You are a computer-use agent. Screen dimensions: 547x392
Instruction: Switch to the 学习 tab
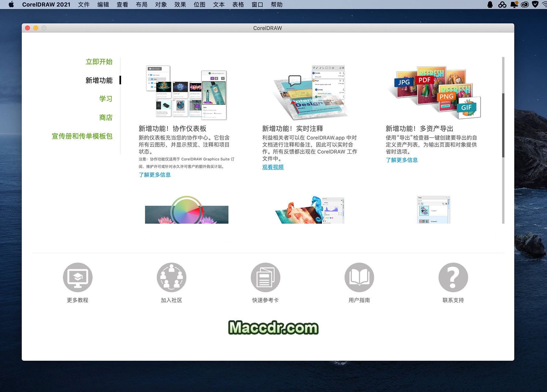(106, 99)
